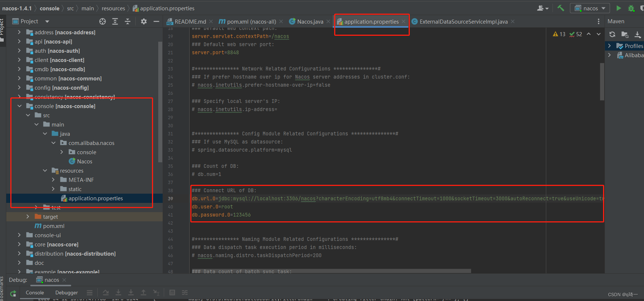The image size is (644, 301).
Task: Expand the Profiles node in Maven panel
Action: pyautogui.click(x=609, y=46)
